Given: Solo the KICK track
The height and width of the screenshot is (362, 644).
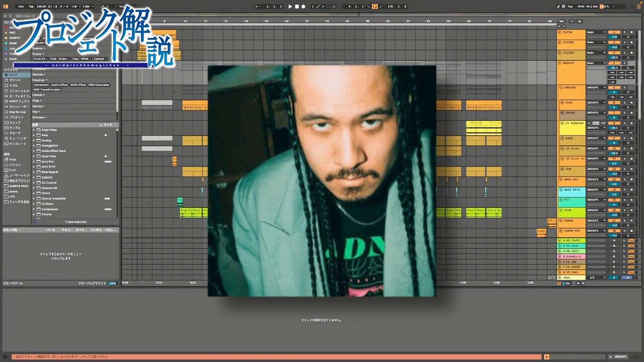Looking at the screenshot, I should [x=624, y=103].
